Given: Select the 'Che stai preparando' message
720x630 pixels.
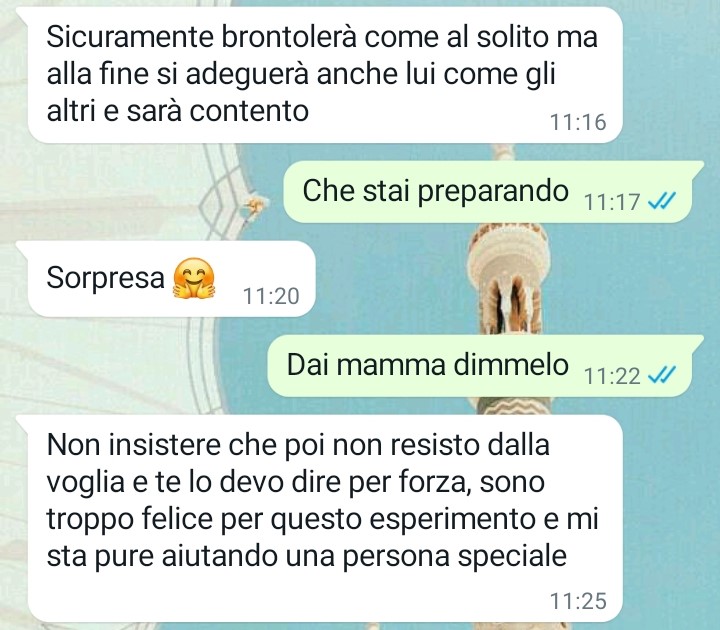Looking at the screenshot, I should (493, 191).
